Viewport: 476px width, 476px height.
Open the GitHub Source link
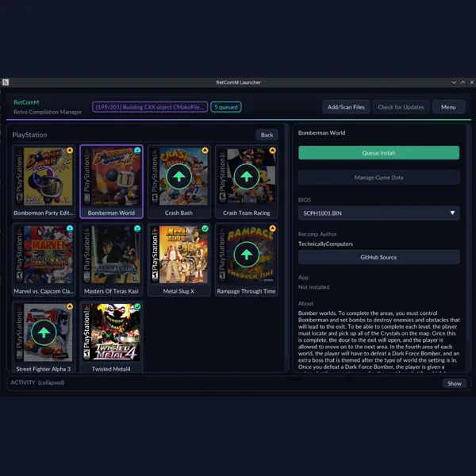[x=378, y=257]
